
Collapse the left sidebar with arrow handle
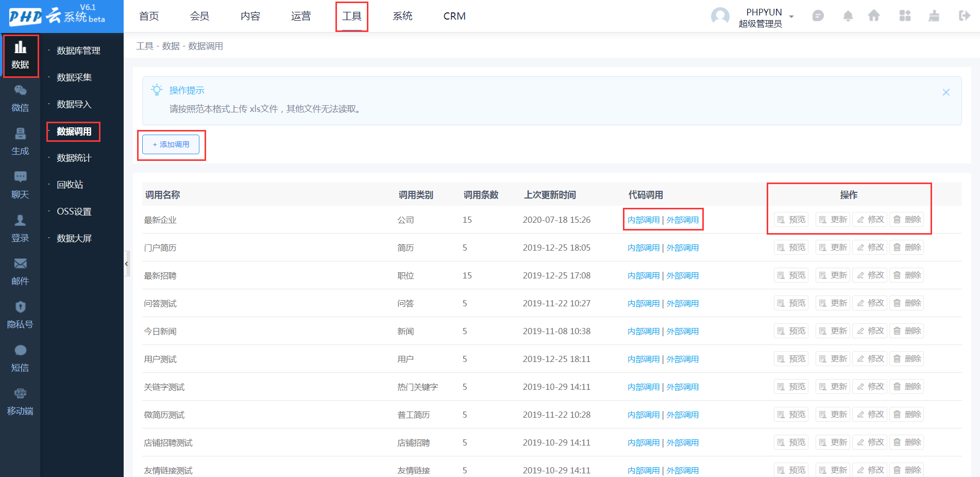pyautogui.click(x=126, y=264)
